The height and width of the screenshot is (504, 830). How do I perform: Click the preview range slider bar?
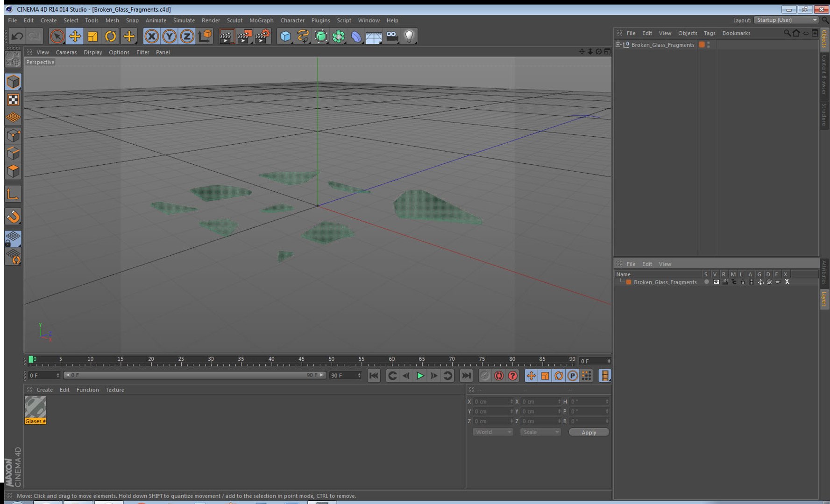[194, 375]
